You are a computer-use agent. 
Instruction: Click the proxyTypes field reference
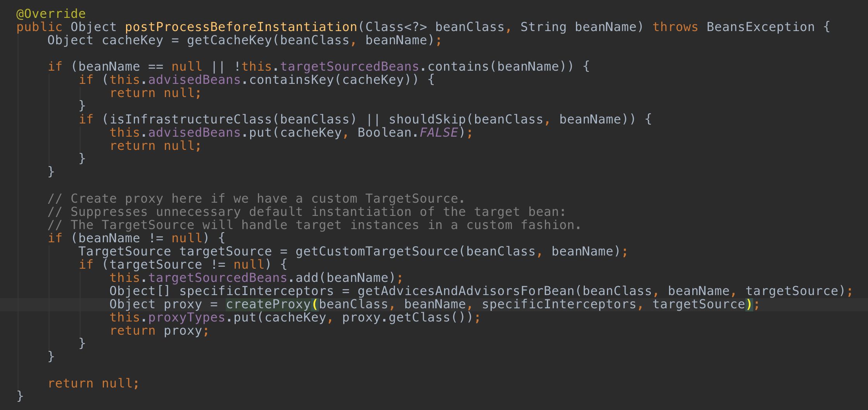187,317
